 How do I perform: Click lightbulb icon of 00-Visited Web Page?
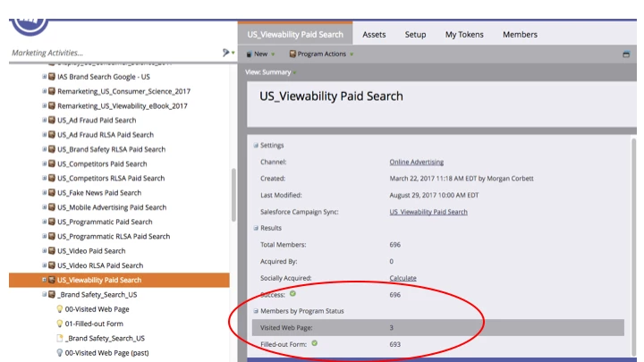[x=60, y=309]
